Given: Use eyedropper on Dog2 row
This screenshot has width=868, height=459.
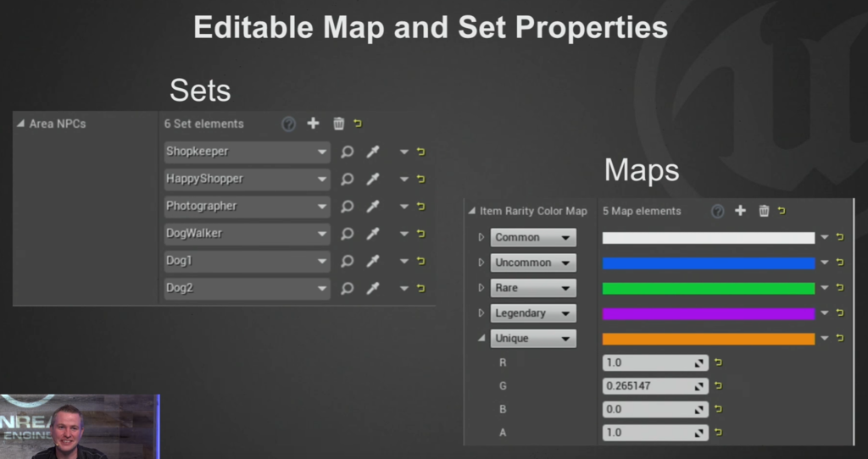Looking at the screenshot, I should (x=373, y=288).
